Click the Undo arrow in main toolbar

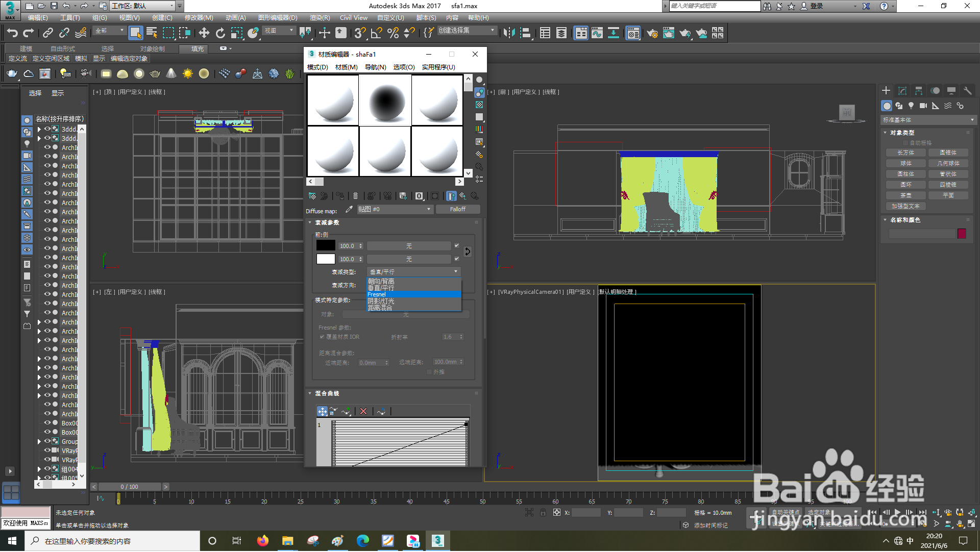[12, 34]
